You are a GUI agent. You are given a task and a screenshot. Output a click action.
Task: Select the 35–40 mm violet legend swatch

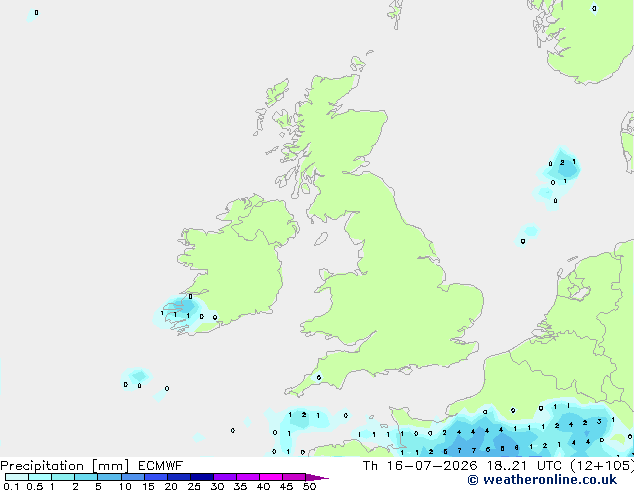[x=248, y=477]
